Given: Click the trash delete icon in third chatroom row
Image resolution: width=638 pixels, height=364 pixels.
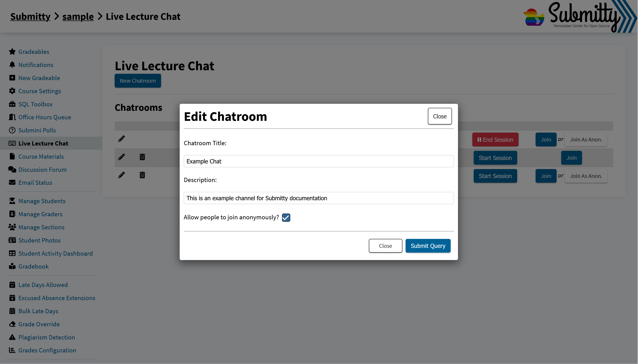Looking at the screenshot, I should click(142, 175).
